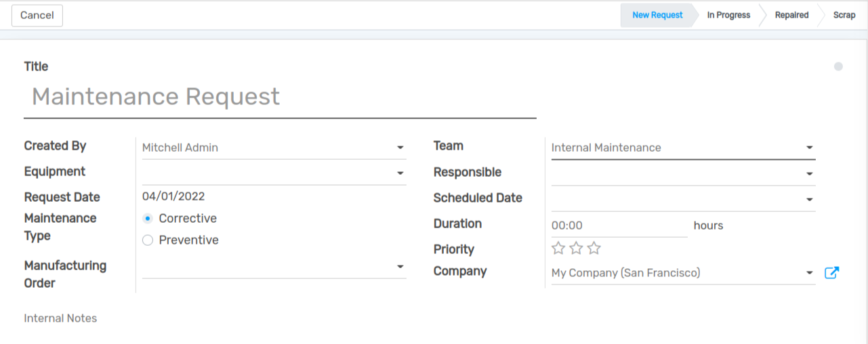Image resolution: width=868 pixels, height=344 pixels.
Task: Expand the Equipment dropdown
Action: pyautogui.click(x=400, y=173)
